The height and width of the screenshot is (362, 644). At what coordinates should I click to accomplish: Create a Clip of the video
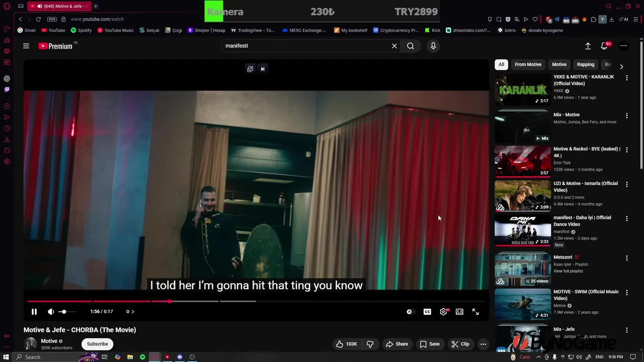460,344
